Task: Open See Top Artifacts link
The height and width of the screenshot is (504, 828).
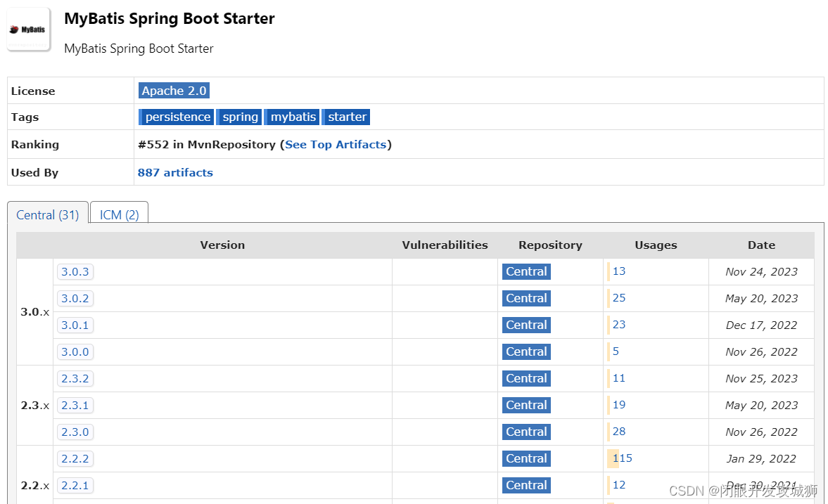Action: click(336, 145)
